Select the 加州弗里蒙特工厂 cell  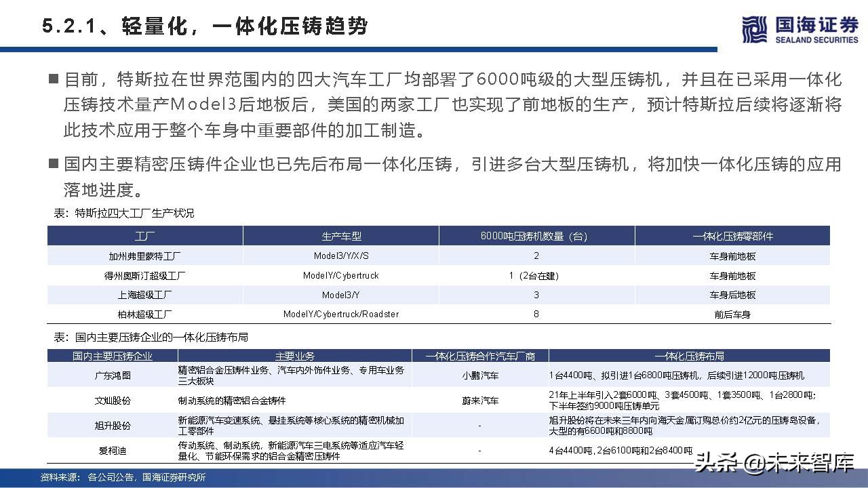pos(145,256)
